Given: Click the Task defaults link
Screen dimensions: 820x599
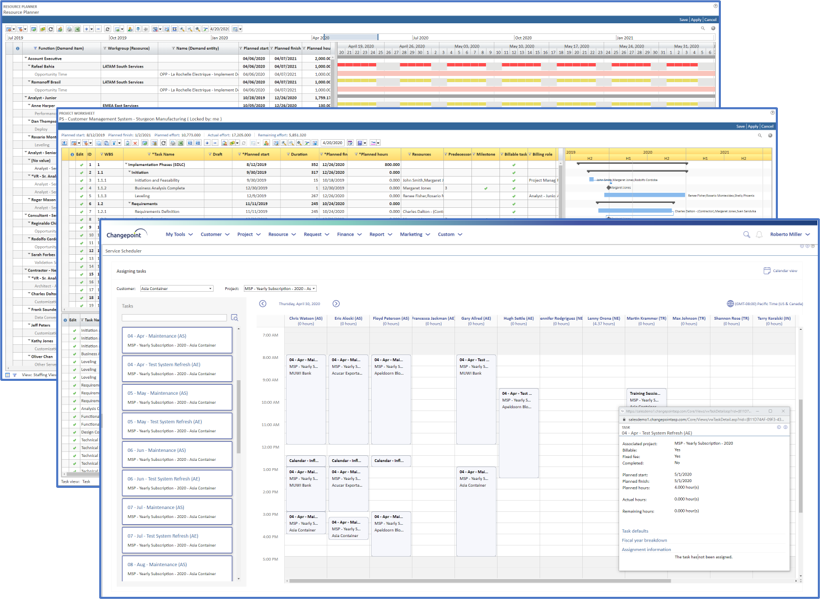Looking at the screenshot, I should point(635,531).
